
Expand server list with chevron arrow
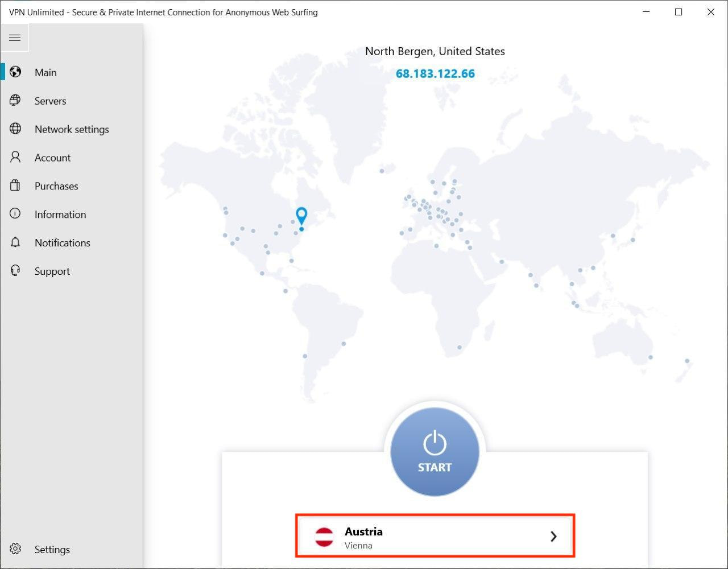(x=553, y=537)
